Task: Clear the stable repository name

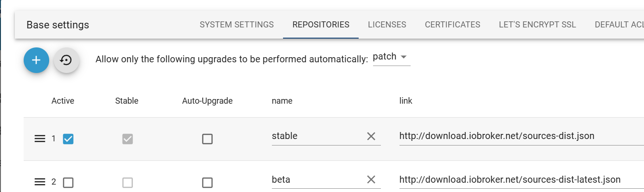Action: pyautogui.click(x=371, y=136)
